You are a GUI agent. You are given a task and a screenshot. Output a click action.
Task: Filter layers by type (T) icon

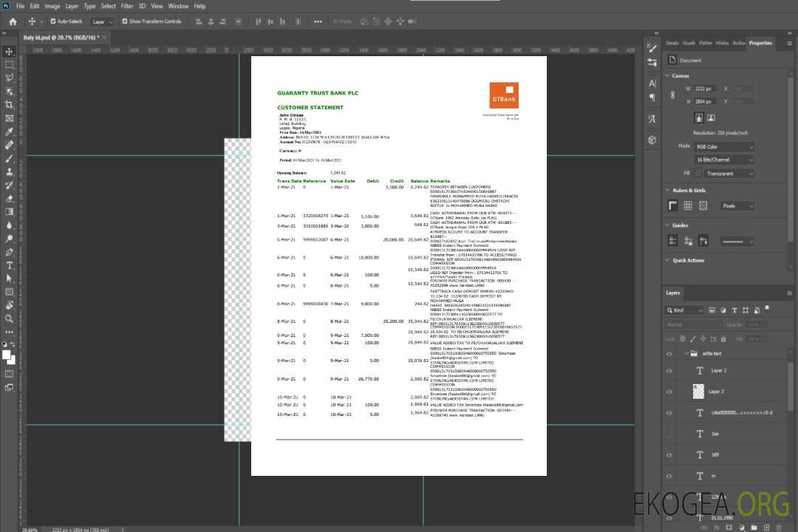tap(734, 310)
